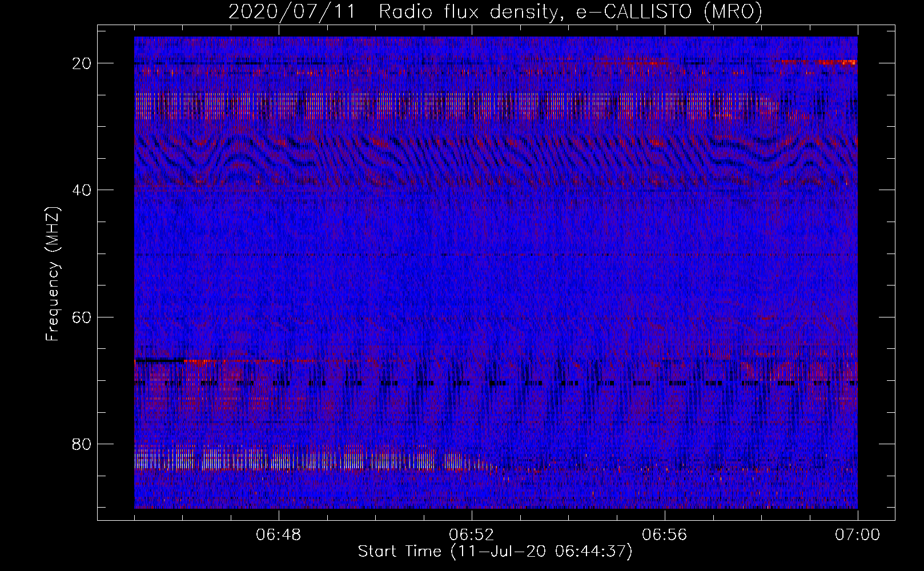Click the '06:48' time tick label
This screenshot has height=571, width=924.
[x=279, y=535]
